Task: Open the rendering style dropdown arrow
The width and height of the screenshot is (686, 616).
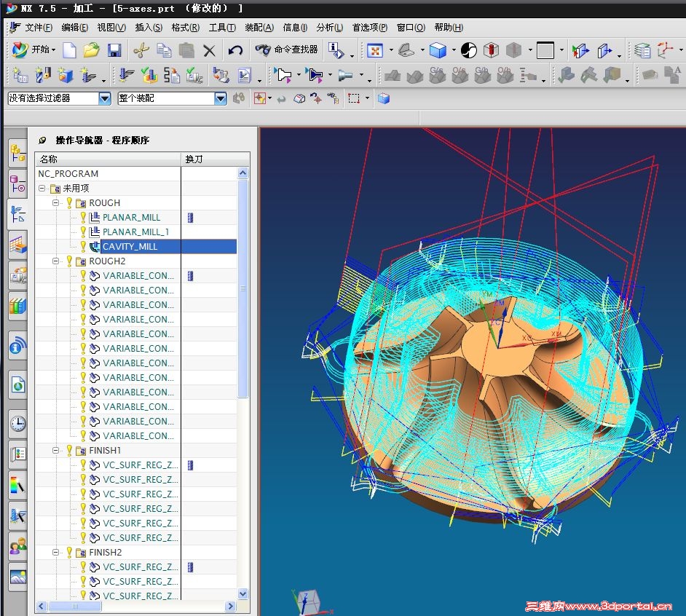Action: pos(453,50)
